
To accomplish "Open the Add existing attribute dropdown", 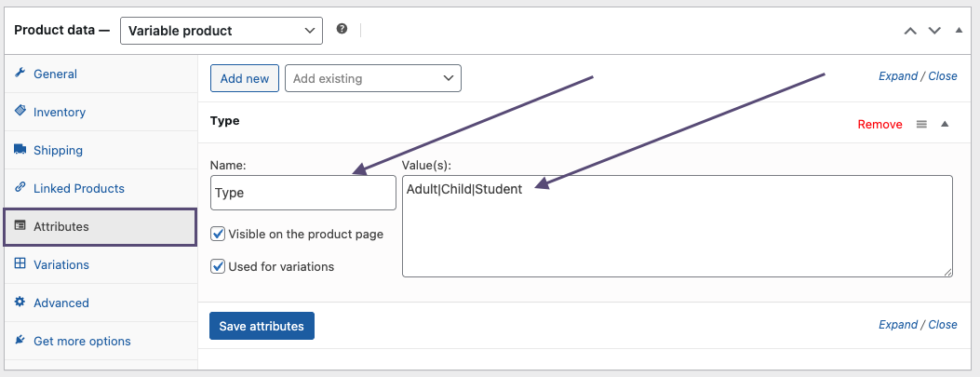I will pos(372,79).
